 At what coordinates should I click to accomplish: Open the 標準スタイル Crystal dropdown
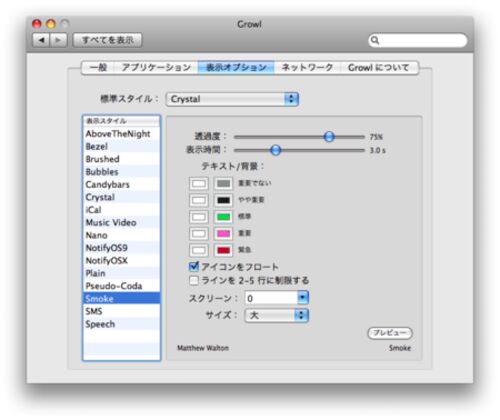(232, 99)
